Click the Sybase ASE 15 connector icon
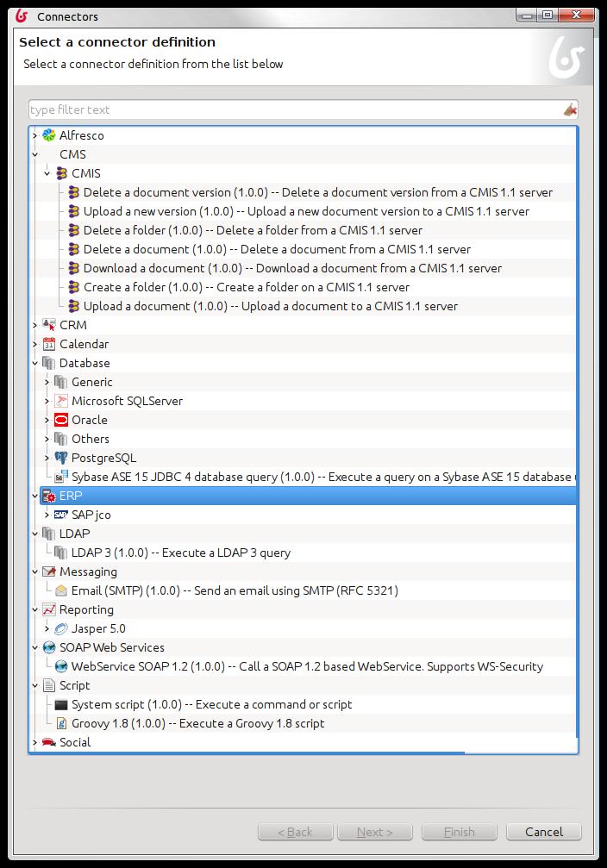This screenshot has width=607, height=868. point(61,477)
